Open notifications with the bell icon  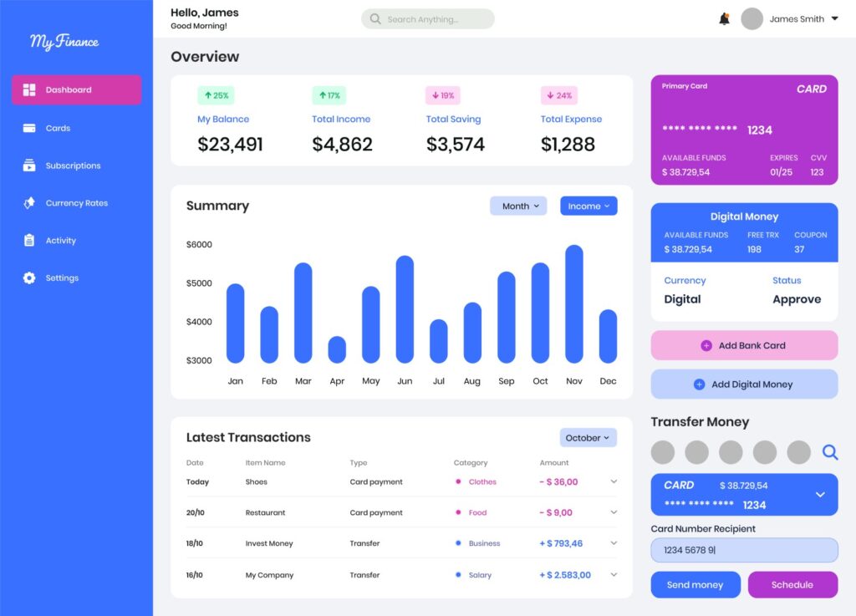click(724, 19)
